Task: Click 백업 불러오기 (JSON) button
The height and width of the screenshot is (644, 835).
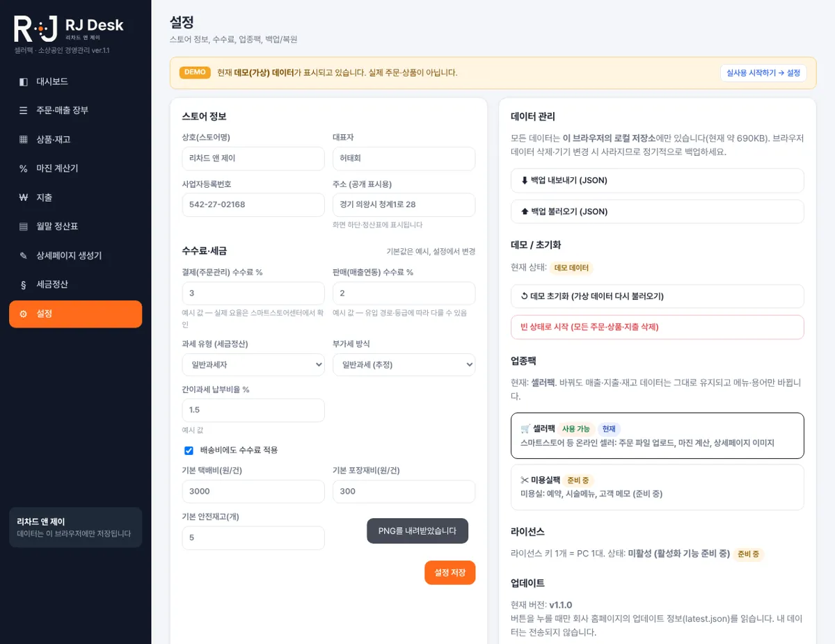Action: 658,211
